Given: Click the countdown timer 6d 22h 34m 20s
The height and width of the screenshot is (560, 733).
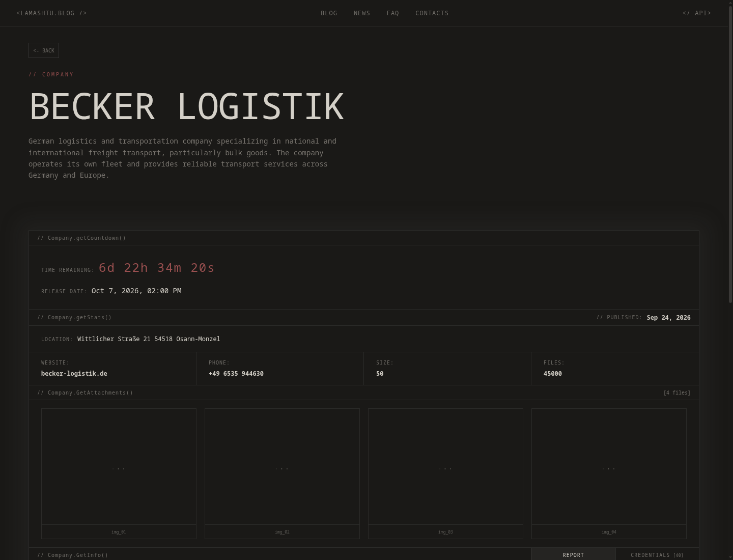Looking at the screenshot, I should 157,268.
